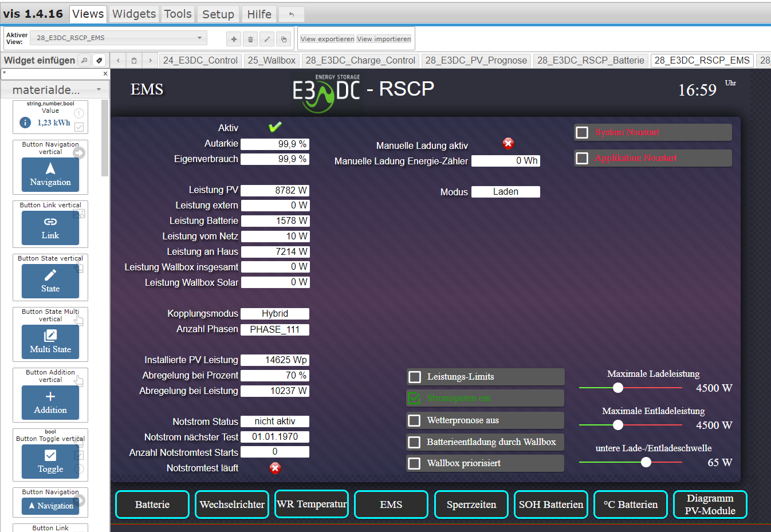Click the Sperrzeiten button
Screen dimensions: 771x532
point(471,505)
